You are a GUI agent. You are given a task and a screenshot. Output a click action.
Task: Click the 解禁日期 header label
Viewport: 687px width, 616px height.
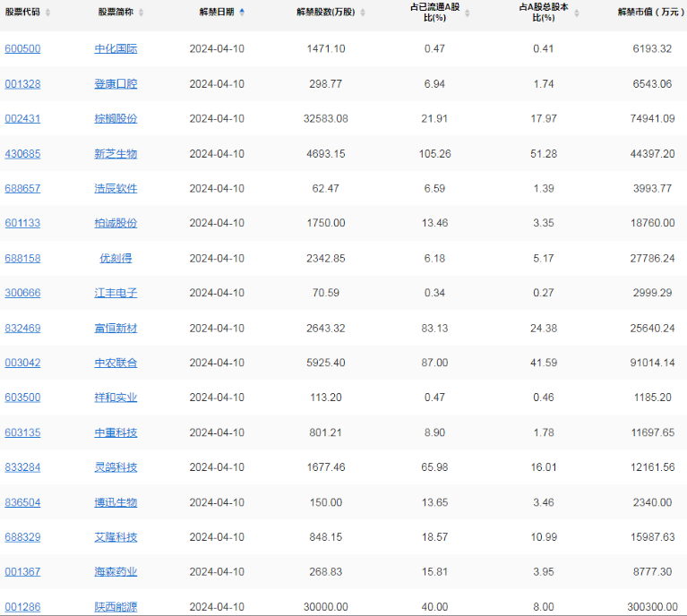point(217,13)
